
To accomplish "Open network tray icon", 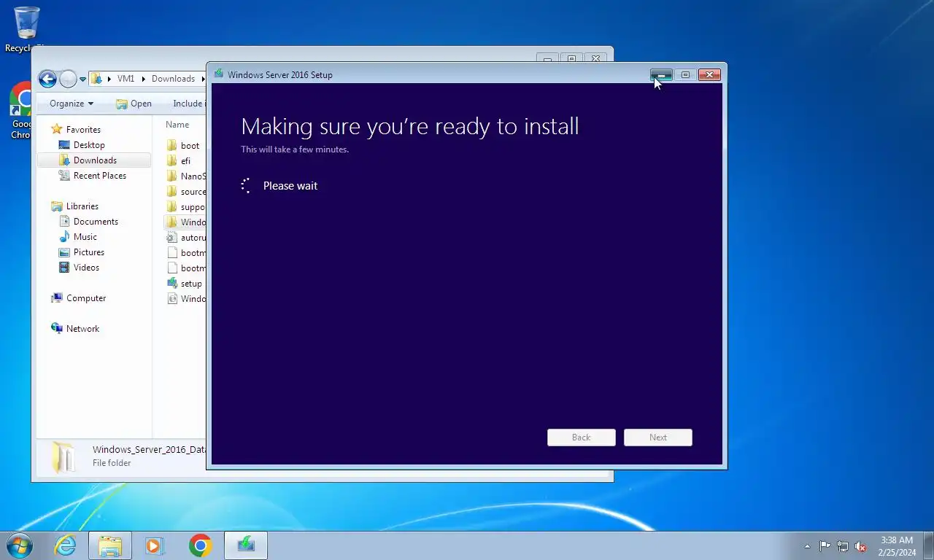I will [x=843, y=546].
